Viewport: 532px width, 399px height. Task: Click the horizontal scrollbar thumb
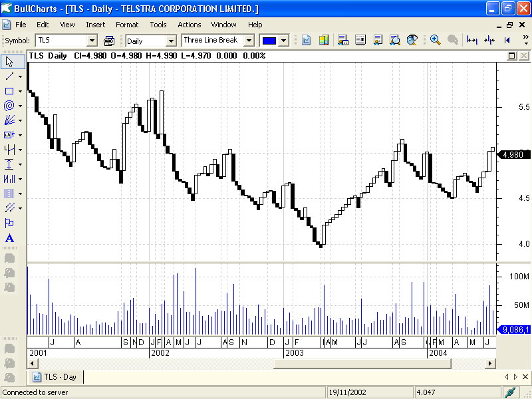pyautogui.click(x=362, y=364)
